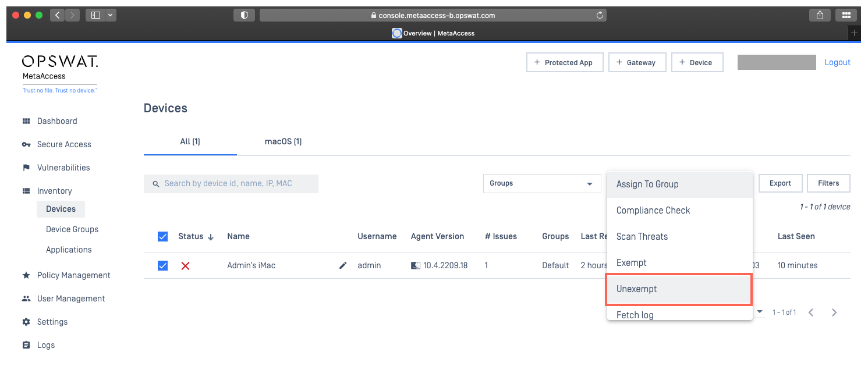Open Vulnerabilities in sidebar
Screen dimensions: 868x366
[63, 168]
